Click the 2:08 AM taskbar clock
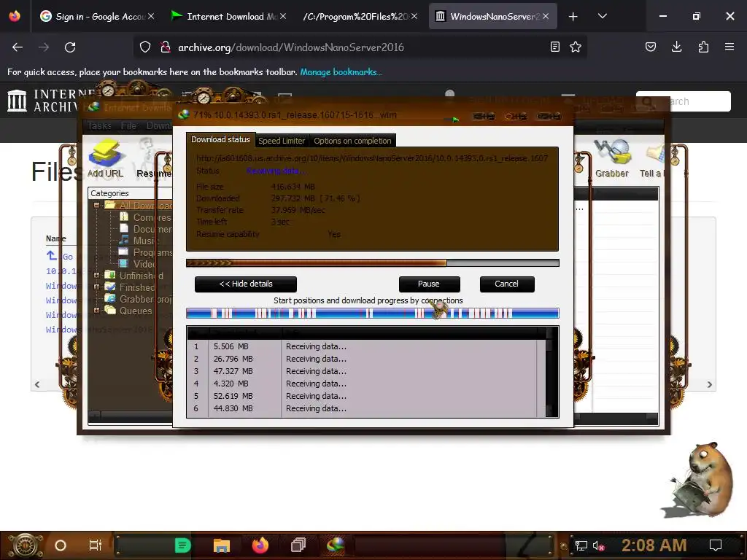The height and width of the screenshot is (560, 747). click(654, 545)
